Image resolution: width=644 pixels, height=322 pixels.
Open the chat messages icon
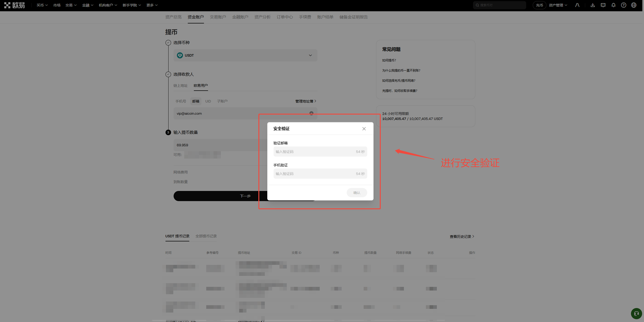(603, 5)
